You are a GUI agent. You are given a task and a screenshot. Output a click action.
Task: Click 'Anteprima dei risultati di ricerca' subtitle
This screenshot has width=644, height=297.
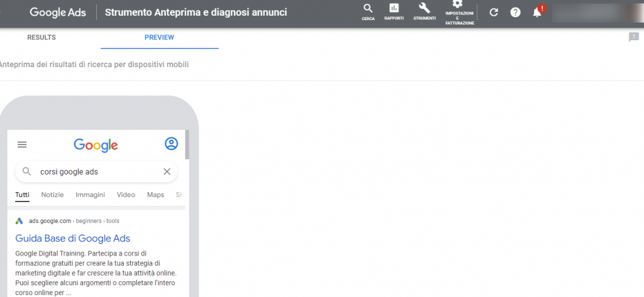[x=94, y=65]
